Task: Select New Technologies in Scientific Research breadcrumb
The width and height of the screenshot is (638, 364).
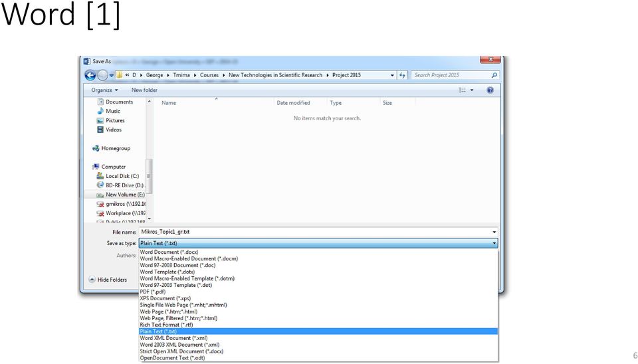Action: click(275, 75)
